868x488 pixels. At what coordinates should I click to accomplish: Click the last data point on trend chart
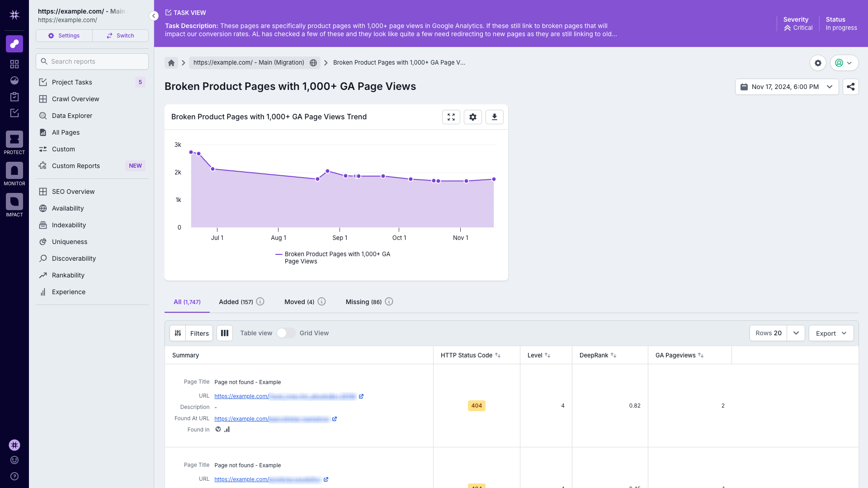[x=494, y=179]
